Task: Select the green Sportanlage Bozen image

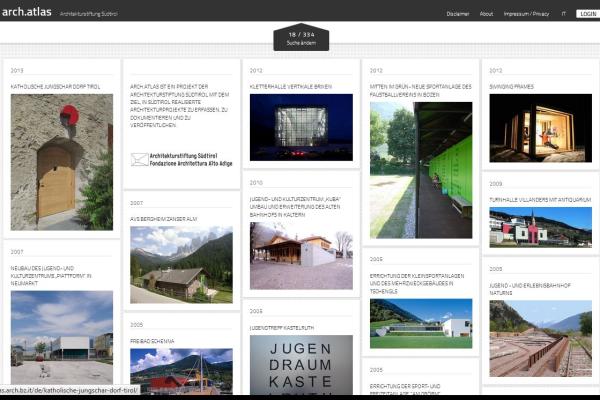Action: (x=420, y=170)
